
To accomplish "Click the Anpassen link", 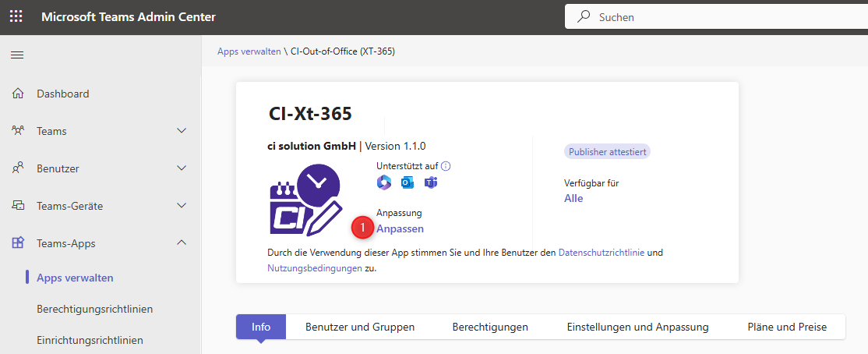I will coord(400,228).
